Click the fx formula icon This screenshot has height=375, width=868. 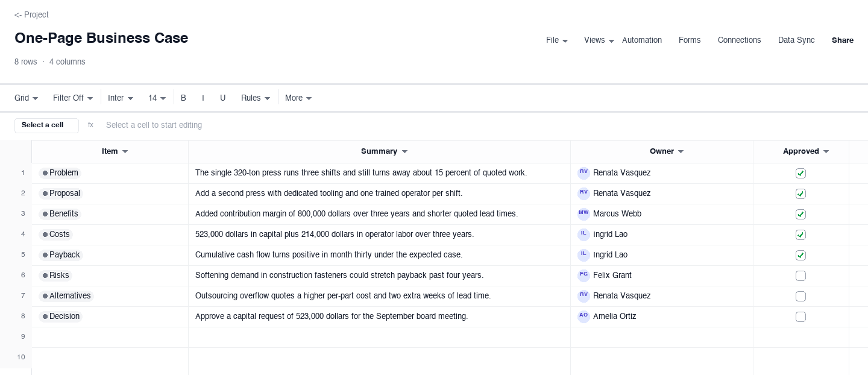coord(90,125)
